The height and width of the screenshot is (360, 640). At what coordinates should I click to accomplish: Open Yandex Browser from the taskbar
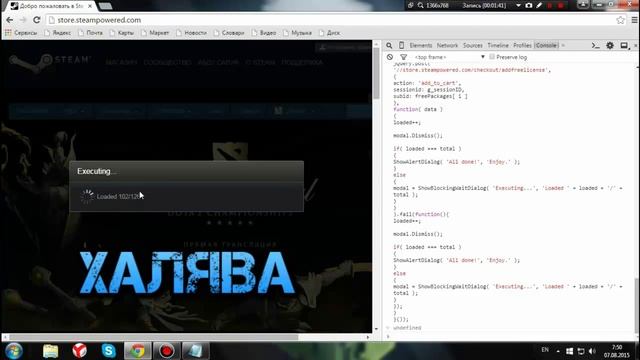80,351
